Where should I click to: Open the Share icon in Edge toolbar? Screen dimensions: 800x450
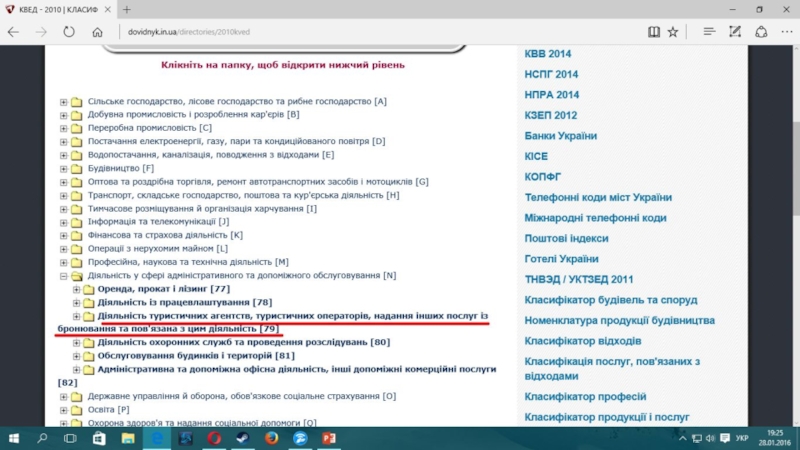(761, 32)
